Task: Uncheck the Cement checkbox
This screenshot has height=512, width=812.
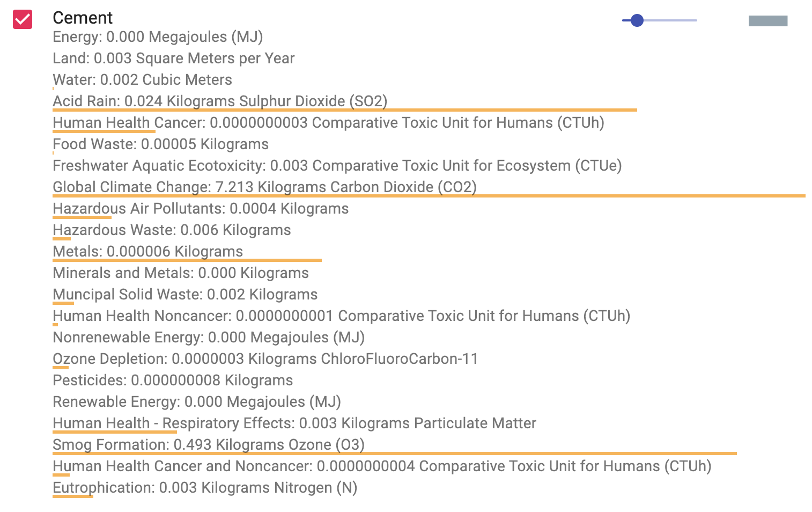Action: (x=23, y=19)
